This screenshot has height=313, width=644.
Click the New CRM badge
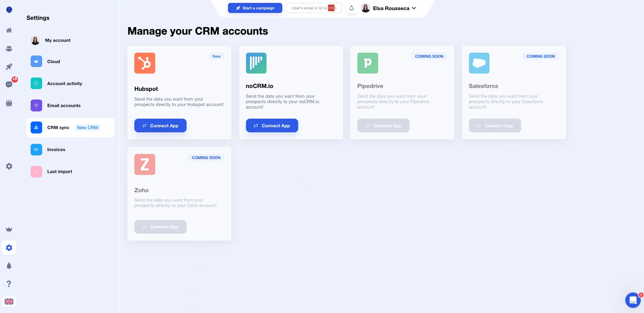click(88, 128)
